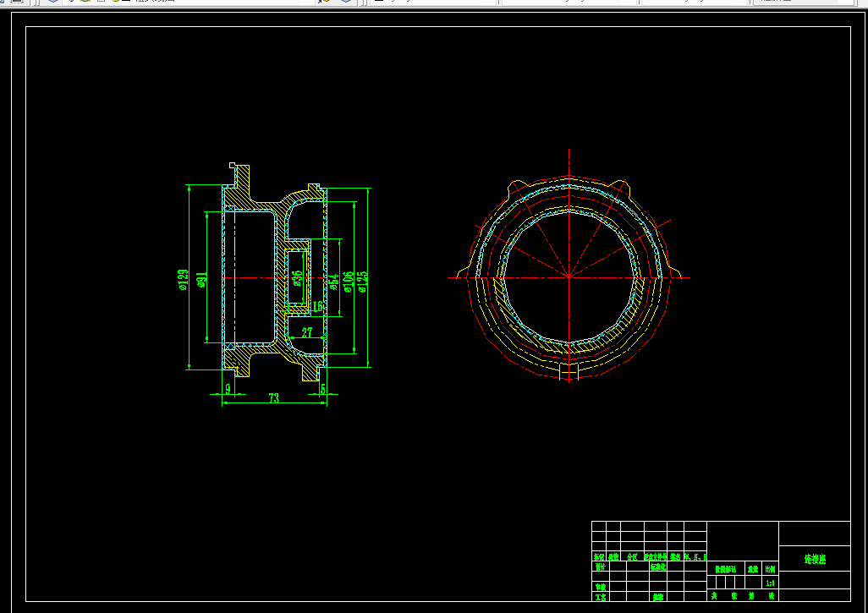Open the linetype control dropdown

pos(569,1)
